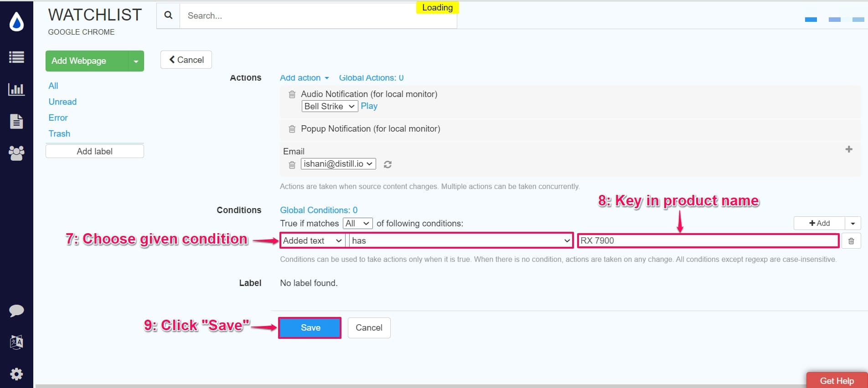Screen dimensions: 868x388
Task: Click the plus icon in Email section
Action: (x=848, y=149)
